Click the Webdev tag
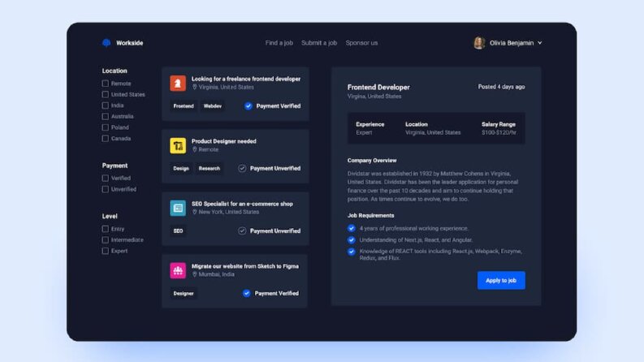The image size is (644, 362). pos(212,106)
